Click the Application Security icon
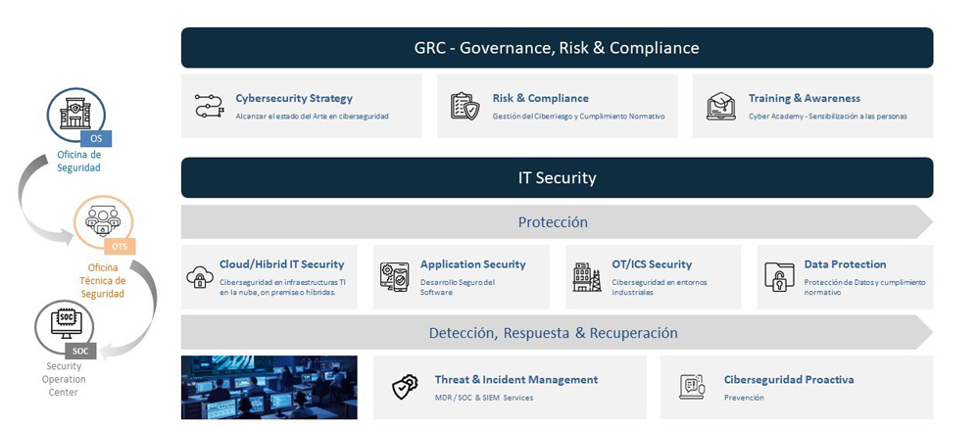Screen dimensions: 980x426 point(394,277)
